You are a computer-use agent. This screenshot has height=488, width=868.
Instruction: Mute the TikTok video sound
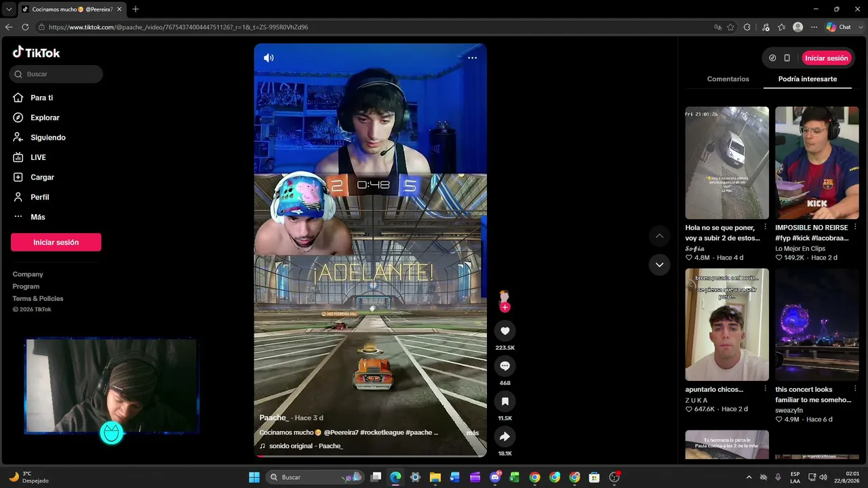pos(269,58)
